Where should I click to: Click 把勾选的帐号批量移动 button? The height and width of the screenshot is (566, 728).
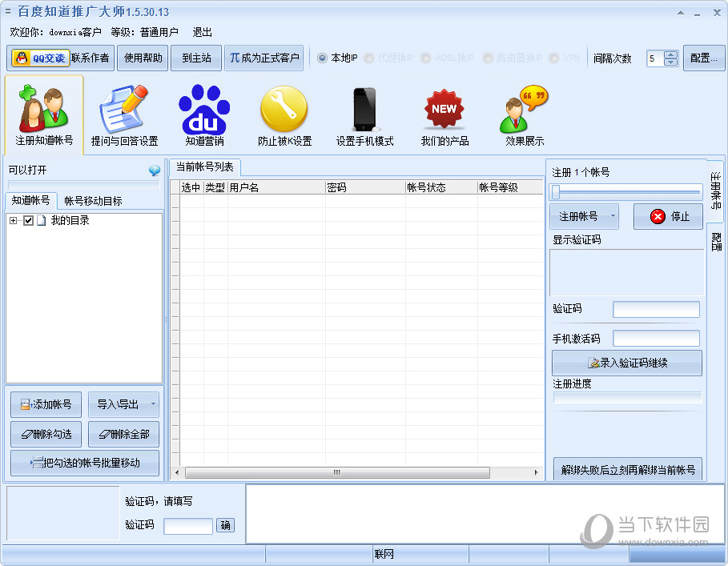point(85,463)
